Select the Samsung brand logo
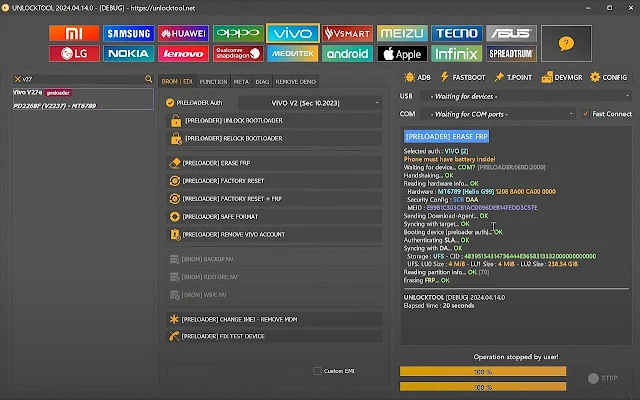 (x=129, y=33)
